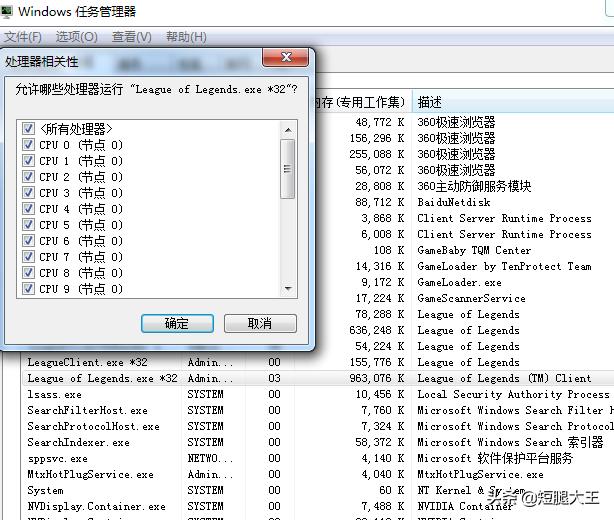Image resolution: width=614 pixels, height=520 pixels.
Task: Click the Task Manager title bar icon
Action: pos(6,12)
